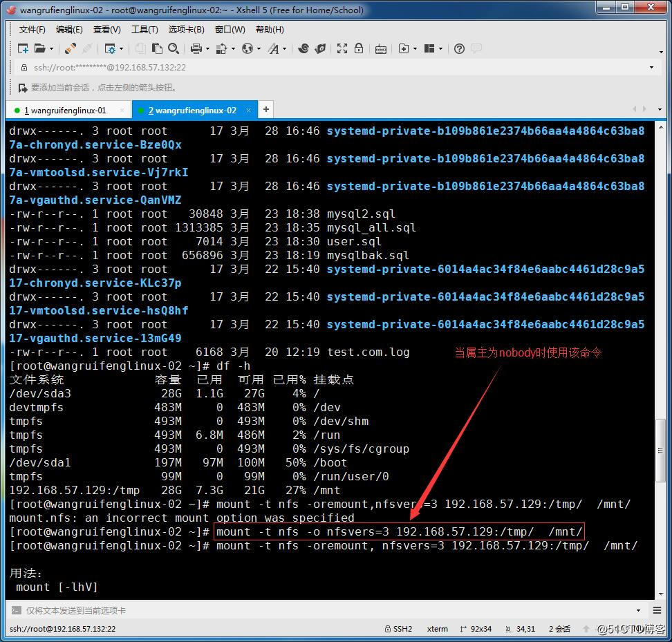Open the 选项卡(B) menu
Image resolution: width=672 pixels, height=642 pixels.
point(186,30)
